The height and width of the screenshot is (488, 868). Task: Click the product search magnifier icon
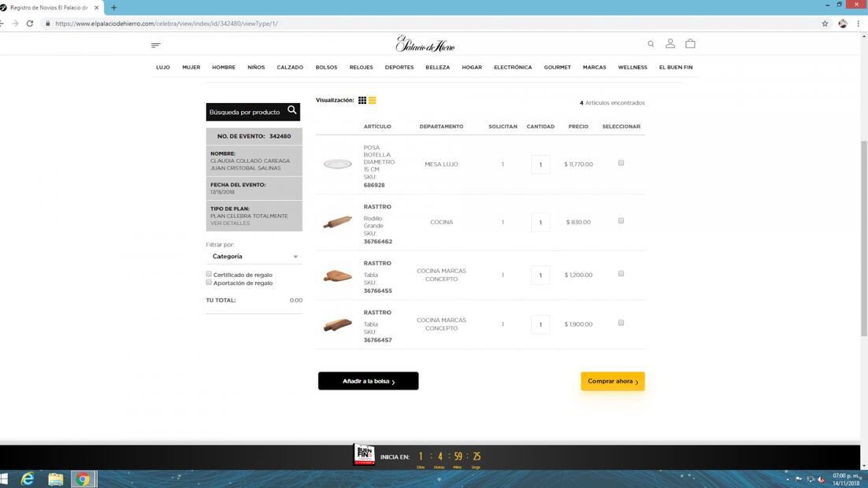291,111
